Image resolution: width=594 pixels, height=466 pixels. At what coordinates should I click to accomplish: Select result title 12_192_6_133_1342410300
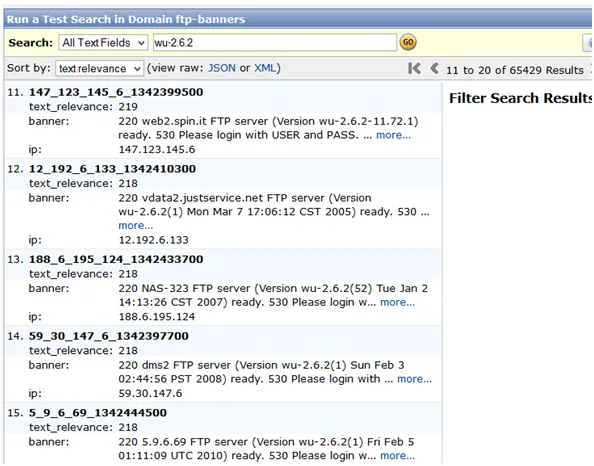[x=113, y=169]
